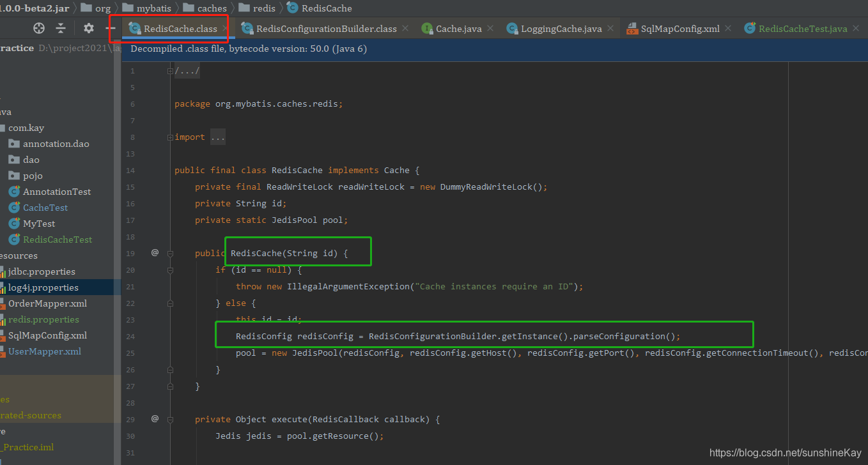Close the RedisConfigurationBuilder.class tab

[x=405, y=29]
